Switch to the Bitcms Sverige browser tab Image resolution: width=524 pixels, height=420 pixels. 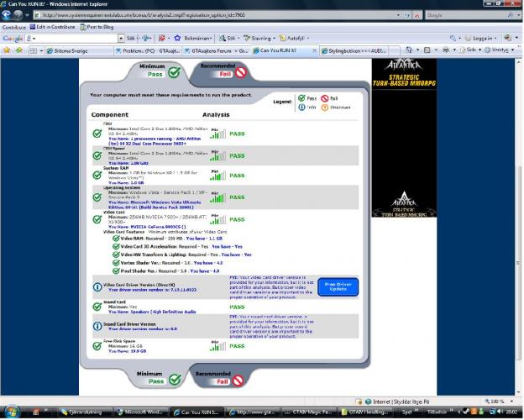coord(77,50)
